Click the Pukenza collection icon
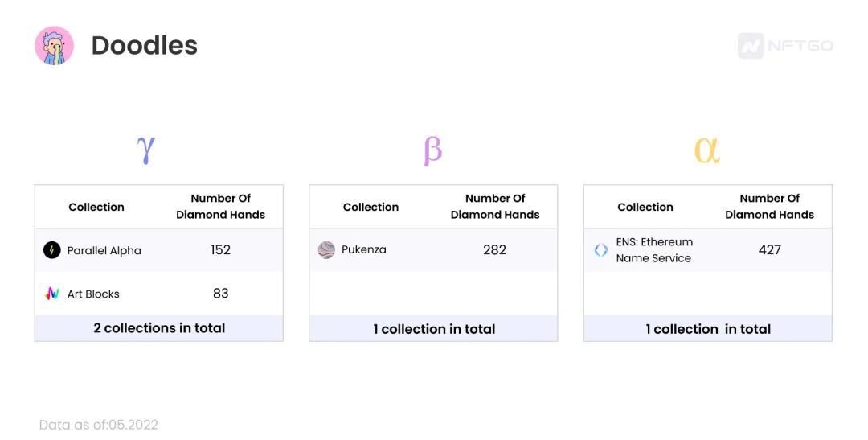868x440 pixels. tap(326, 250)
